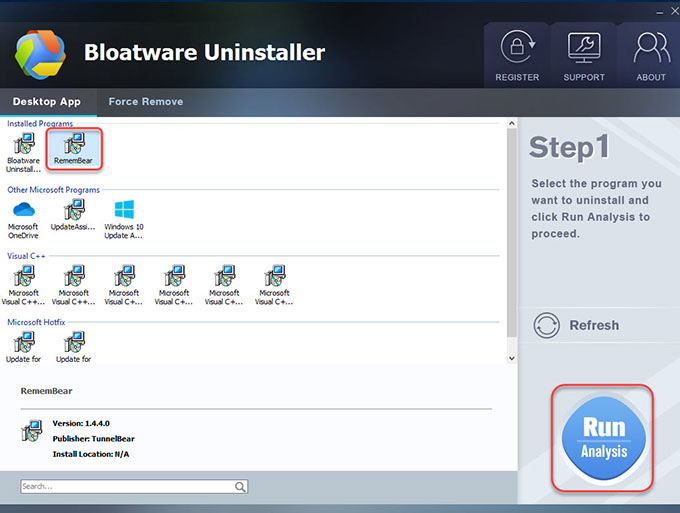Viewport: 680px width, 513px height.
Task: Select the Bloatware Uninstall... program icon
Action: [x=23, y=153]
